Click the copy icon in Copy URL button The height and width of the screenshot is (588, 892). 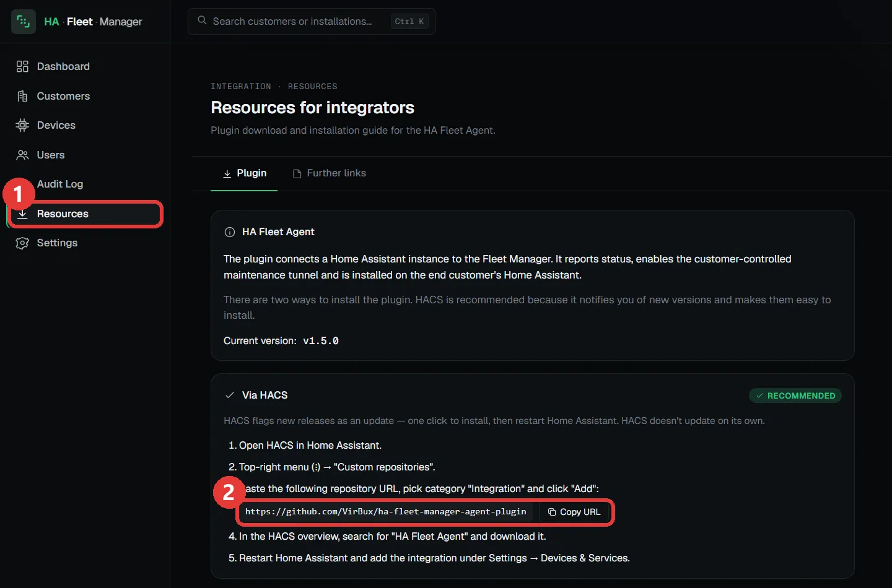(552, 512)
